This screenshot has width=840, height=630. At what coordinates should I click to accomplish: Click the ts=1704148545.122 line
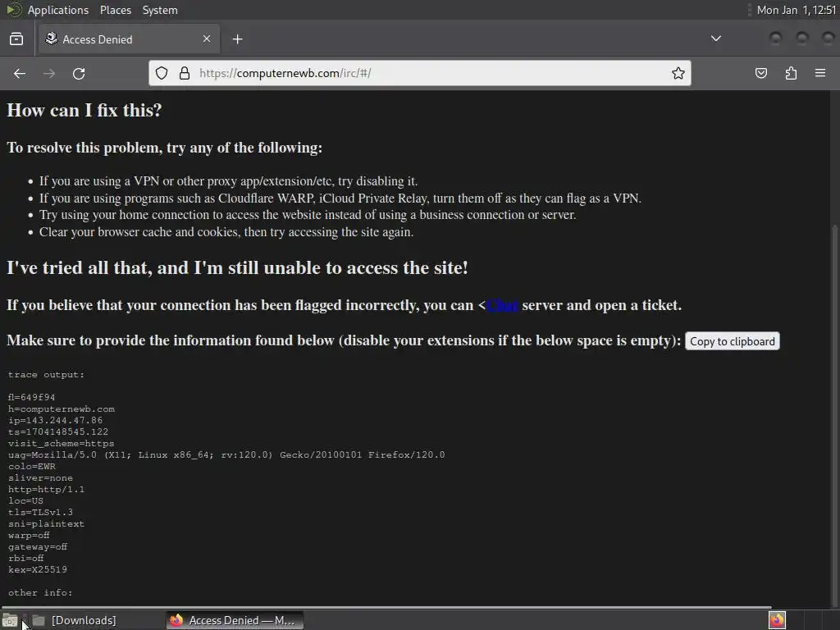(x=58, y=431)
